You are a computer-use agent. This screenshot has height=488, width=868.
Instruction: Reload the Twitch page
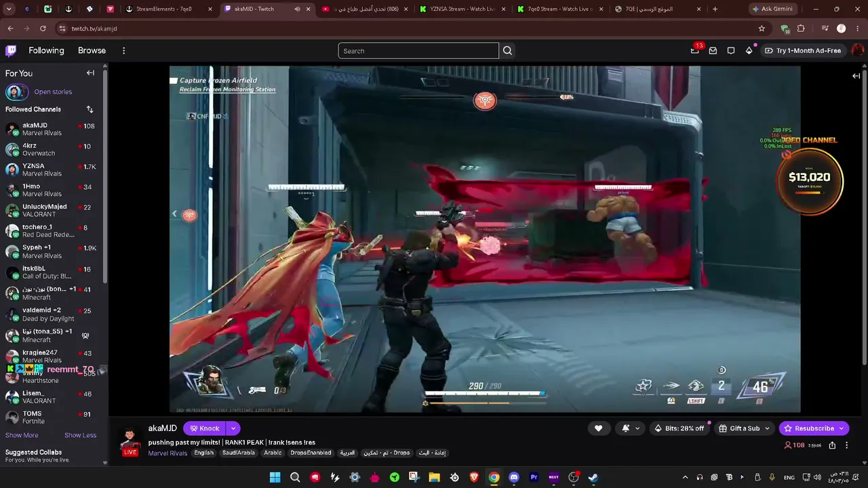tap(43, 28)
